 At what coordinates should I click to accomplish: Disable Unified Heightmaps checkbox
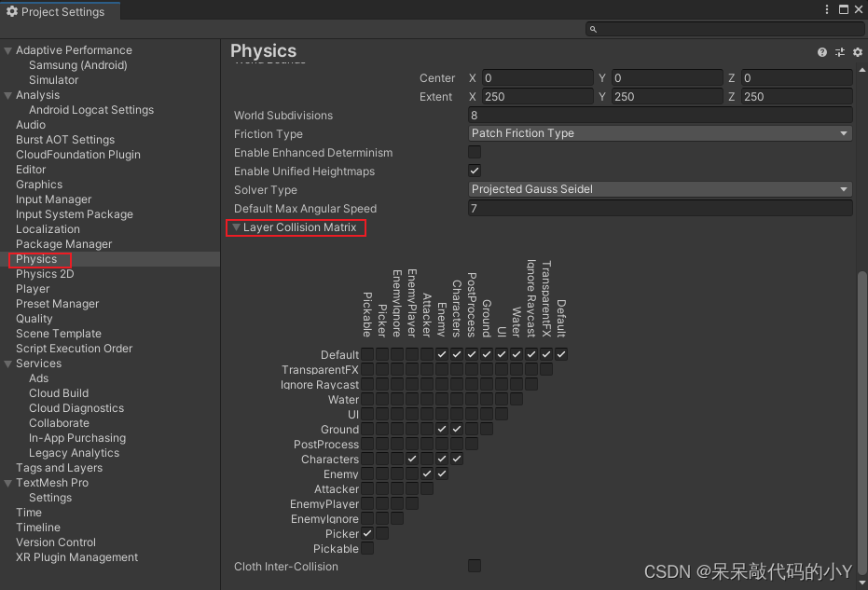click(475, 171)
